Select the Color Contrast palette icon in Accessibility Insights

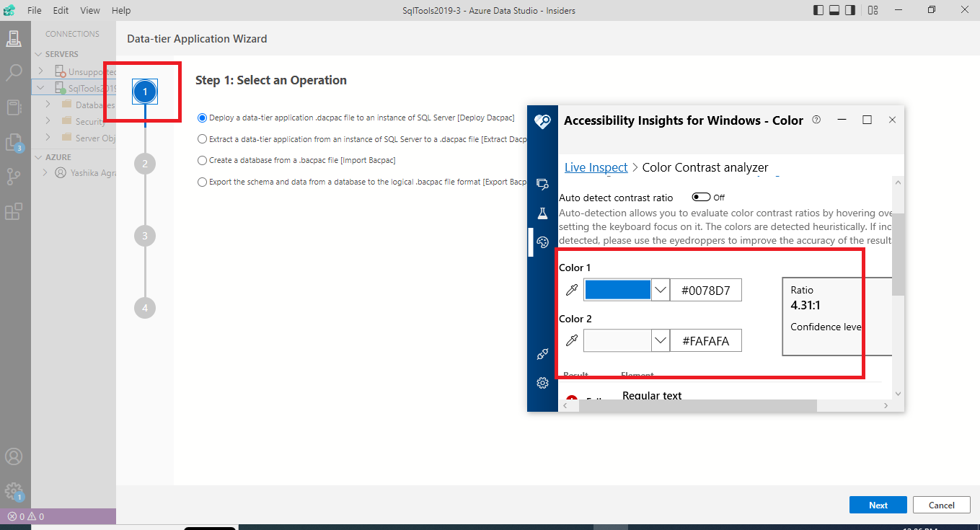tap(542, 242)
